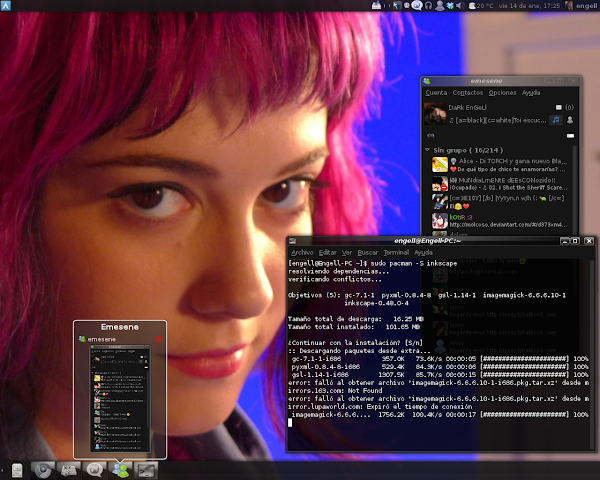Open the terminal launcher in the dock
The image size is (600, 480).
[x=146, y=470]
